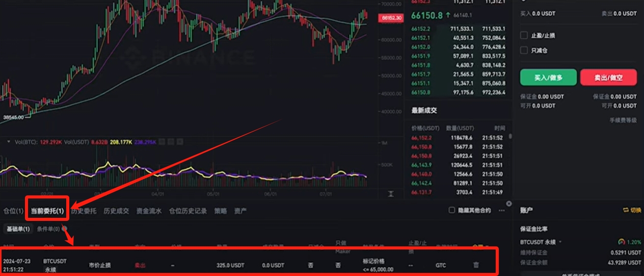Screen dimensions: 644x276
Task: Select bid price 66152.2 in order book
Action: [x=420, y=29]
